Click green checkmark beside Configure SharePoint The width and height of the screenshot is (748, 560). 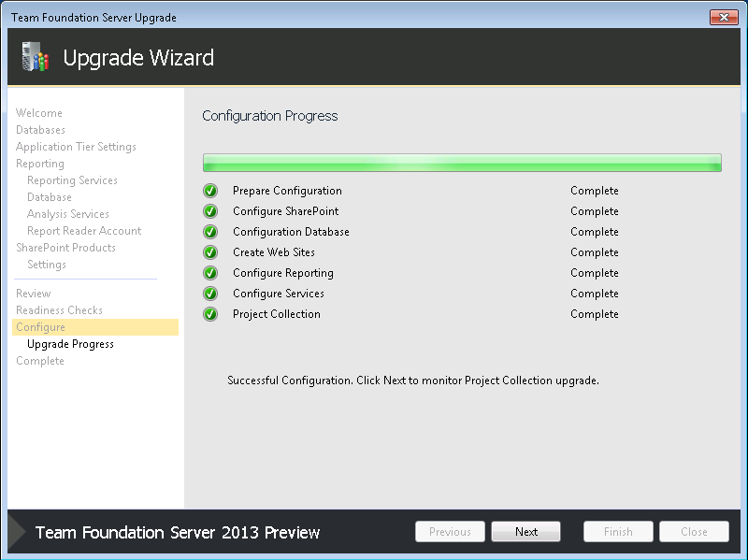pos(210,211)
